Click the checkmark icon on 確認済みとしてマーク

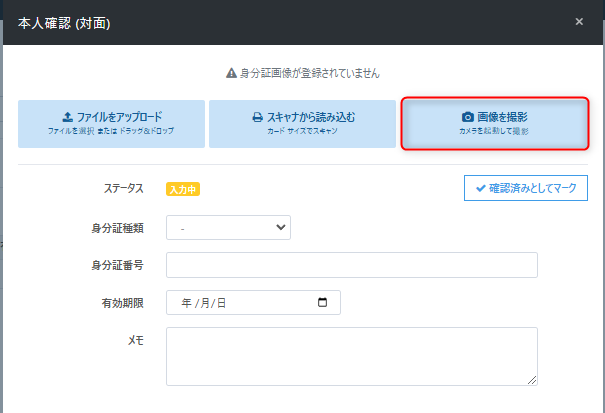point(481,188)
